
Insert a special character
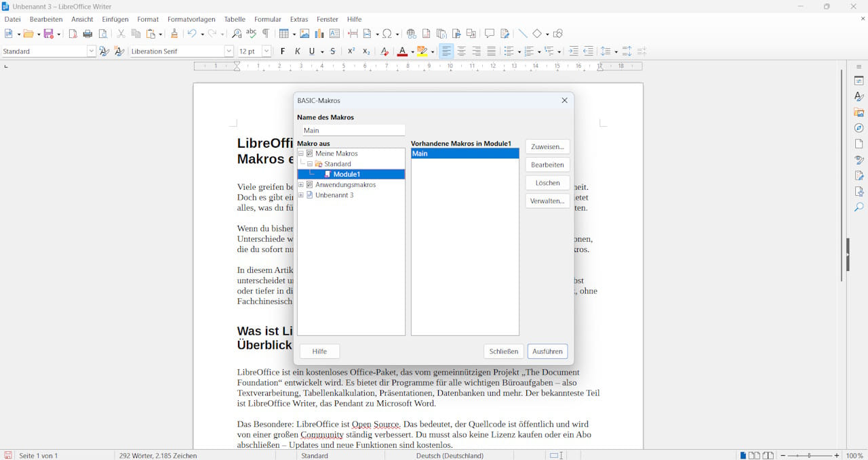click(388, 33)
